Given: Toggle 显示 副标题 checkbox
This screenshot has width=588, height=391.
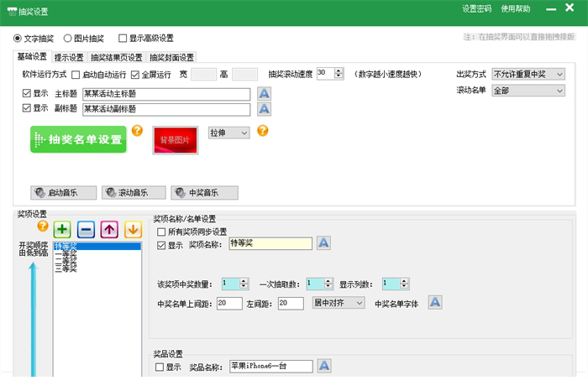Looking at the screenshot, I should click(x=27, y=108).
